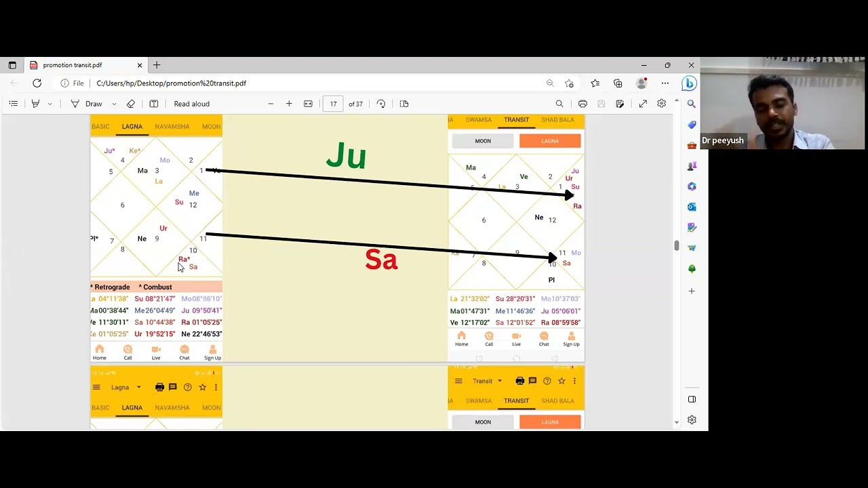Screen dimensions: 868x488
Task: Open sidebar Games chess icon
Action: tap(692, 166)
